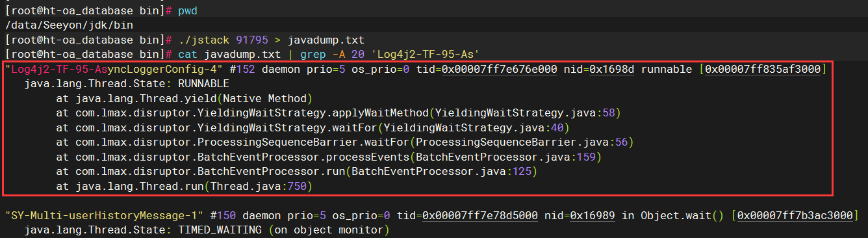Screen dimensions: 868x238
Task: Click the thread name "Log4j2-TF-95-AsyncLoggerConfig-4"
Action: click(x=114, y=70)
